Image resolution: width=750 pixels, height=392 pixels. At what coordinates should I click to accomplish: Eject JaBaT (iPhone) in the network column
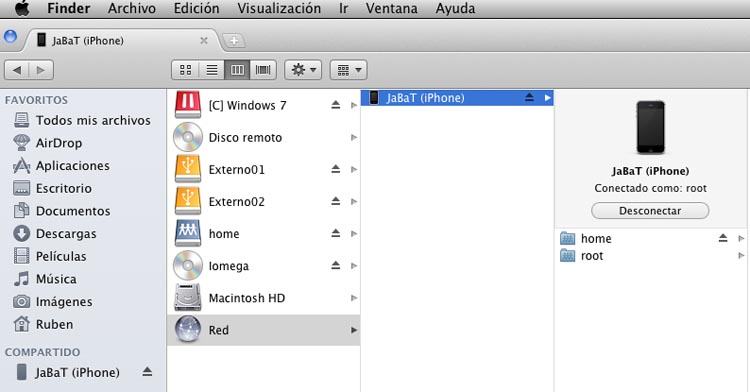coord(529,98)
